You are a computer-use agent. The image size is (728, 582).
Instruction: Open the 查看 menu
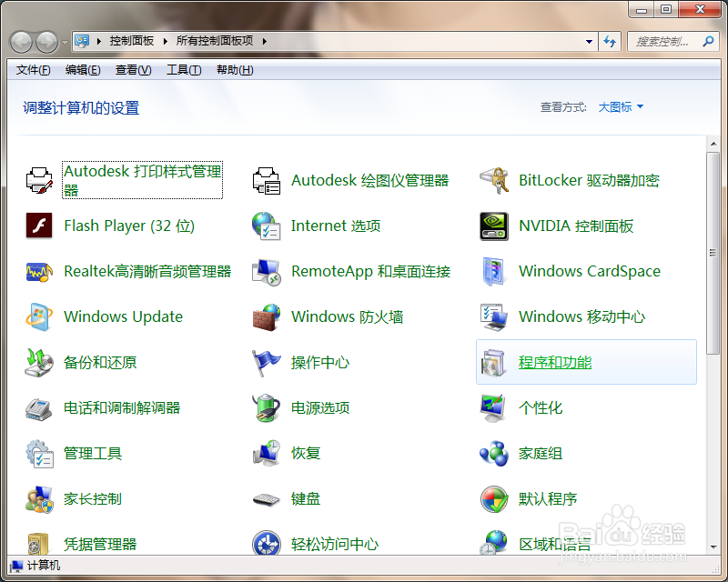click(129, 70)
